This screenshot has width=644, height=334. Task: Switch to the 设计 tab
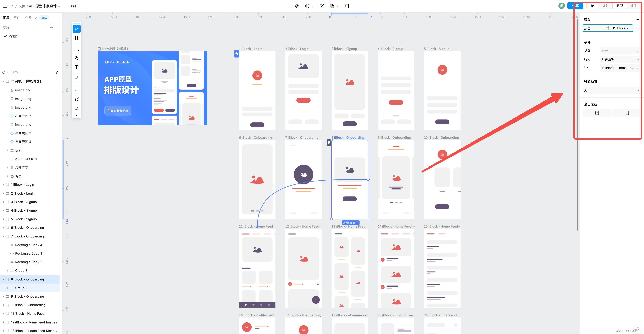point(605,6)
